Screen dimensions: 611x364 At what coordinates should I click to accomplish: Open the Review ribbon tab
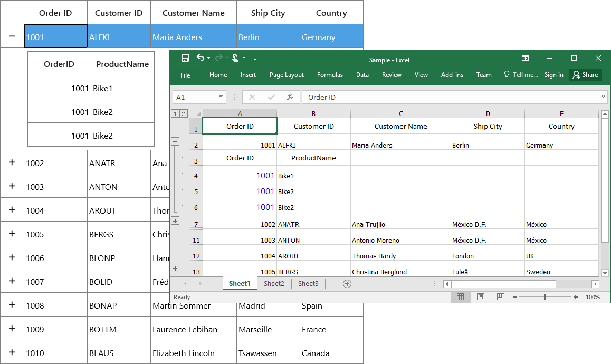tap(392, 75)
